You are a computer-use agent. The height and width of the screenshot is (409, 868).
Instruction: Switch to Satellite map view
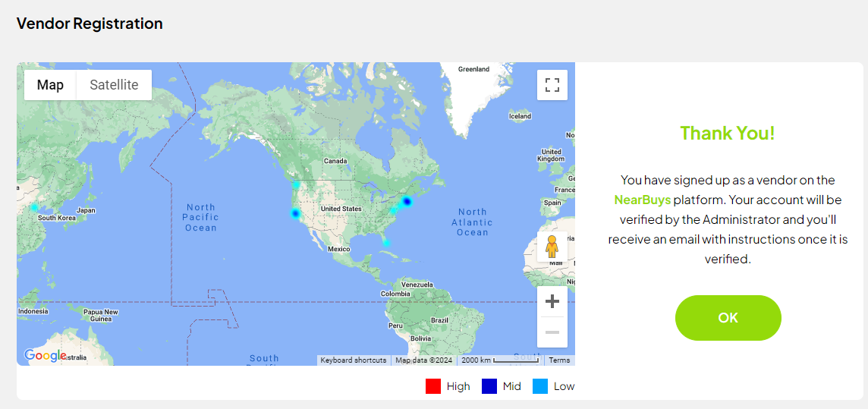(x=114, y=85)
